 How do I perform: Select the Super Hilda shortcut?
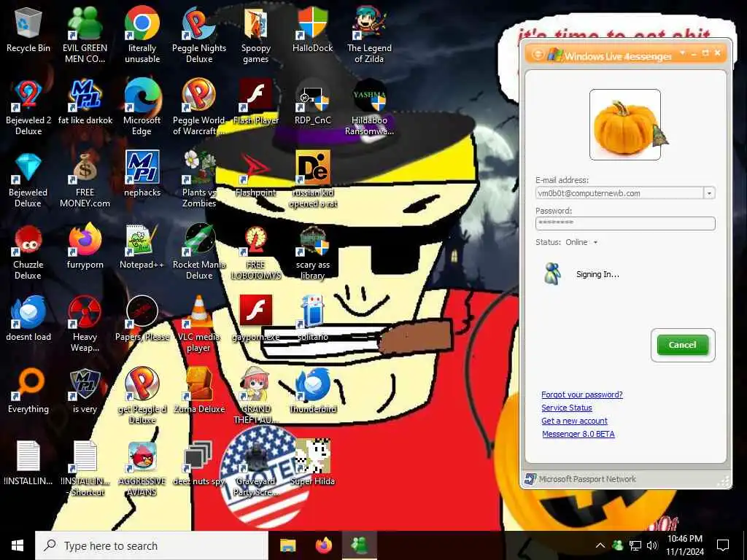(313, 456)
